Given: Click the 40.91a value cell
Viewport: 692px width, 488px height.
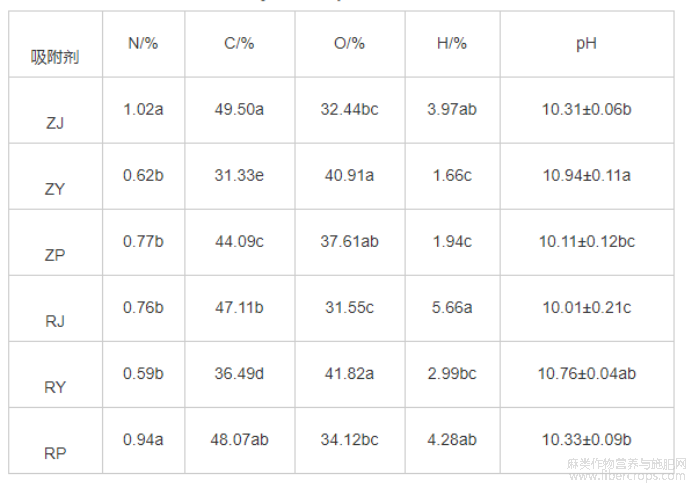Looking at the screenshot, I should (350, 176).
